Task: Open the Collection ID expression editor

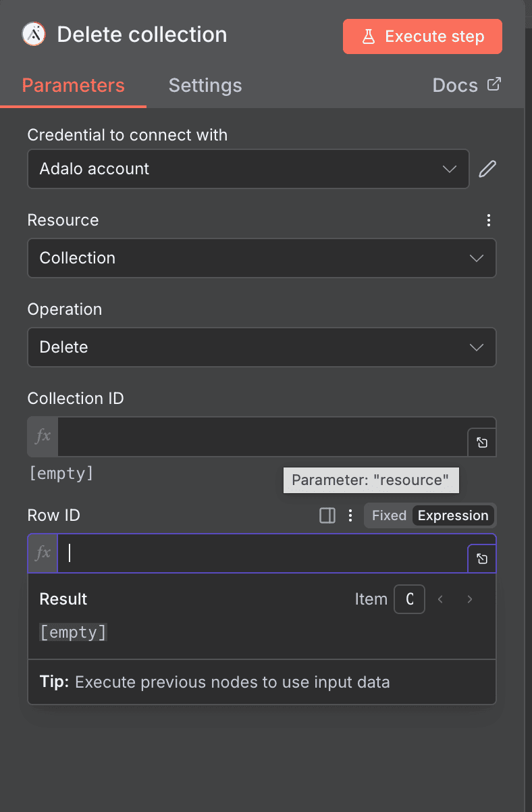Action: coord(481,442)
